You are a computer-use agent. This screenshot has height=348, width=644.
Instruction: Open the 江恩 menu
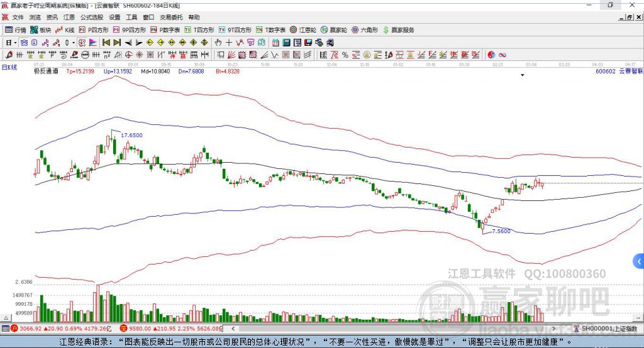[x=69, y=17]
